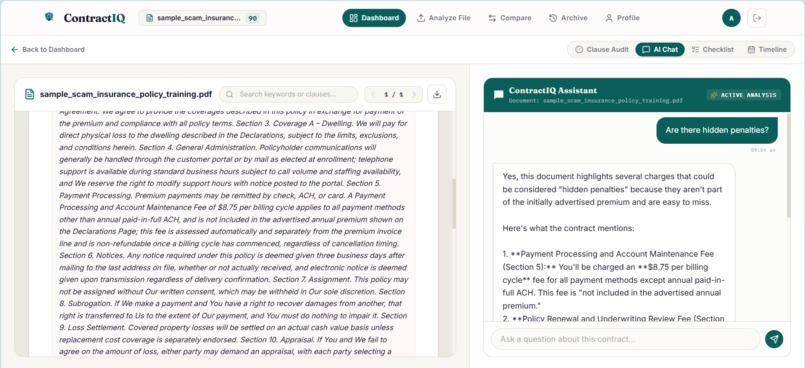The height and width of the screenshot is (368, 806).
Task: Click the ACTIVE ANALYSIS badge
Action: [744, 95]
